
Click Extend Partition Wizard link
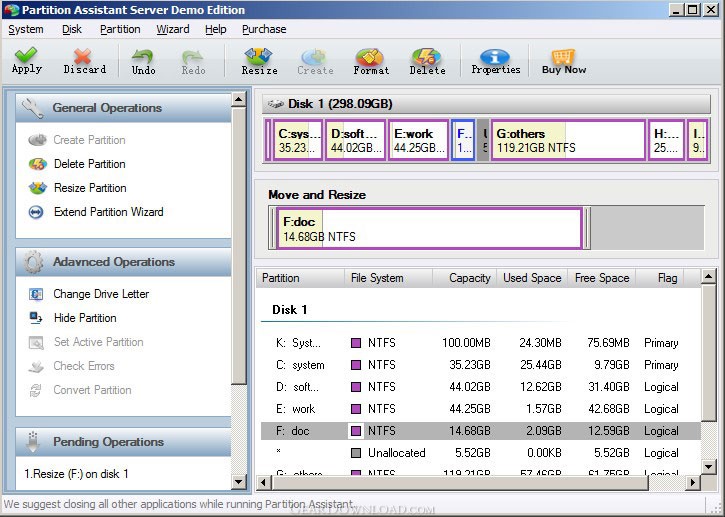(108, 212)
